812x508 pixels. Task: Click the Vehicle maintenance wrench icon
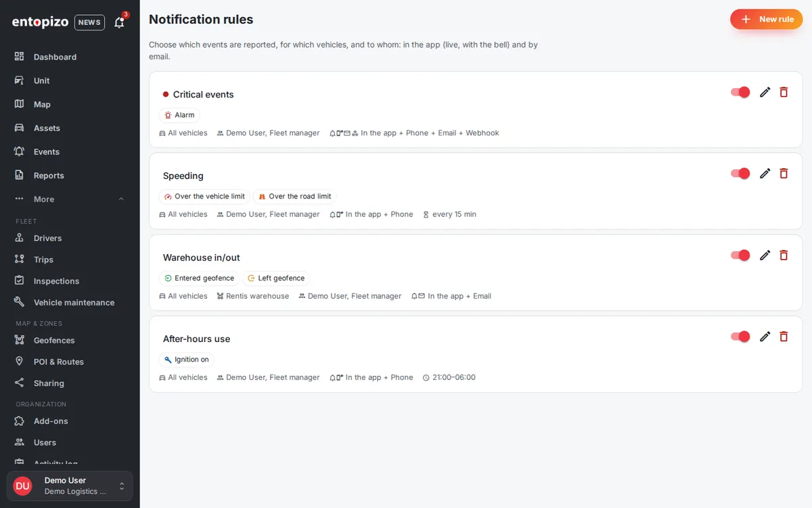(x=20, y=302)
